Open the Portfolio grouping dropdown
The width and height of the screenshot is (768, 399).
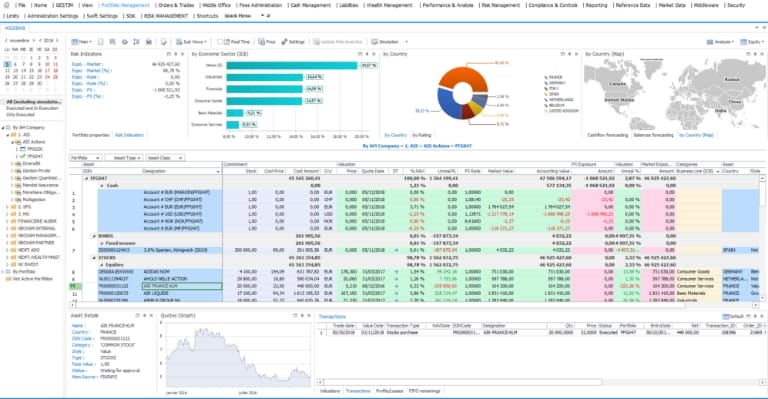click(85, 158)
